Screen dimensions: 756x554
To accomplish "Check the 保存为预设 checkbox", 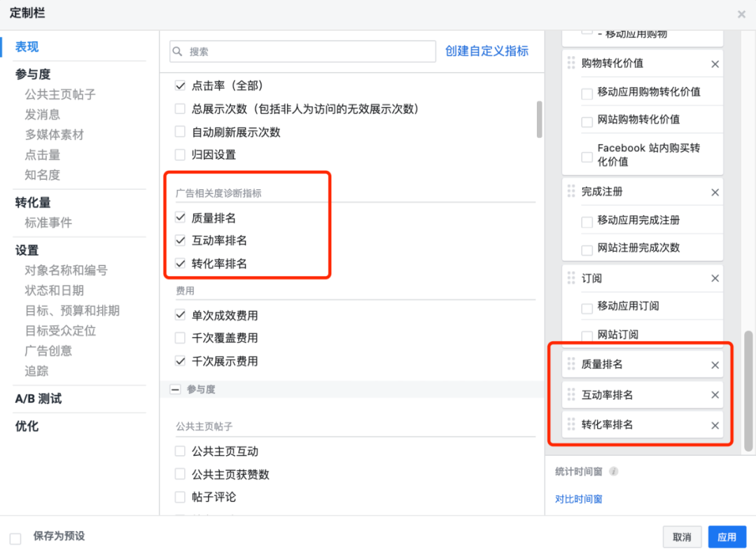I will (x=15, y=537).
